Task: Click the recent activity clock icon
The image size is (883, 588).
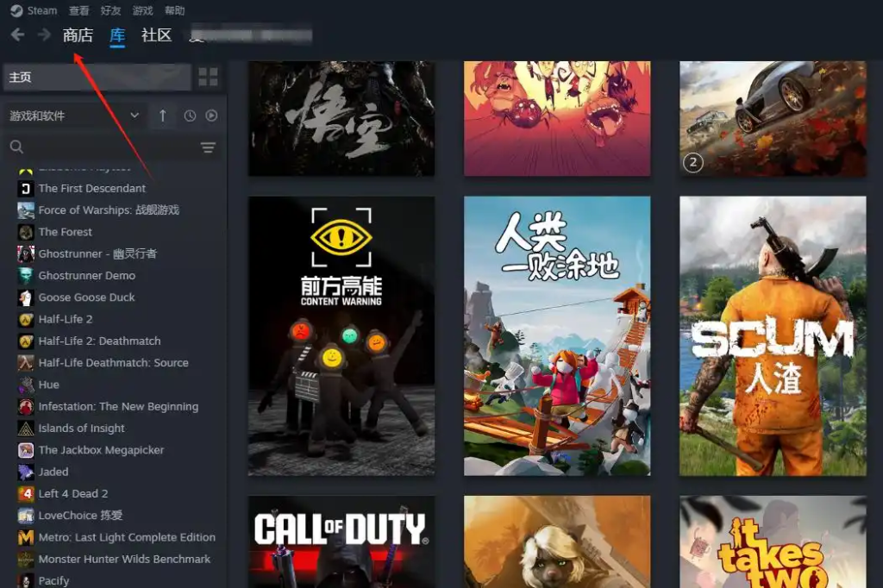Action: pos(190,116)
